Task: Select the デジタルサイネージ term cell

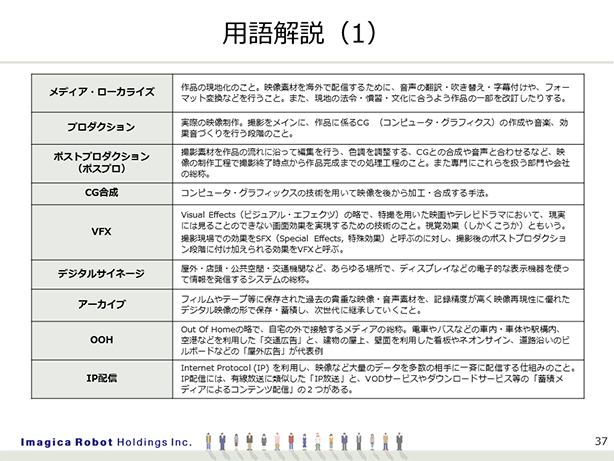Action: point(102,274)
